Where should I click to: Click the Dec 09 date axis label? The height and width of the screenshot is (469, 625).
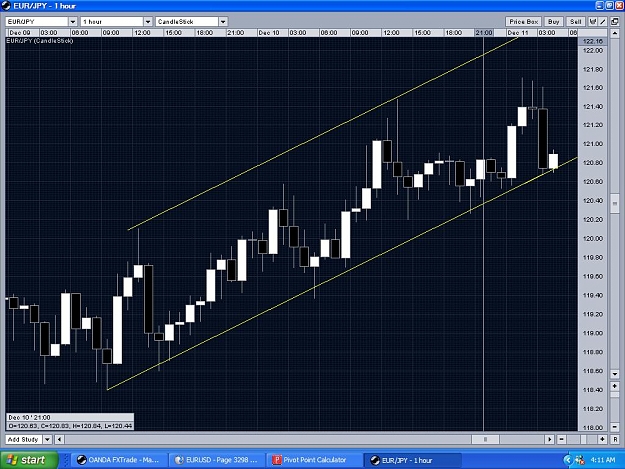click(20, 33)
